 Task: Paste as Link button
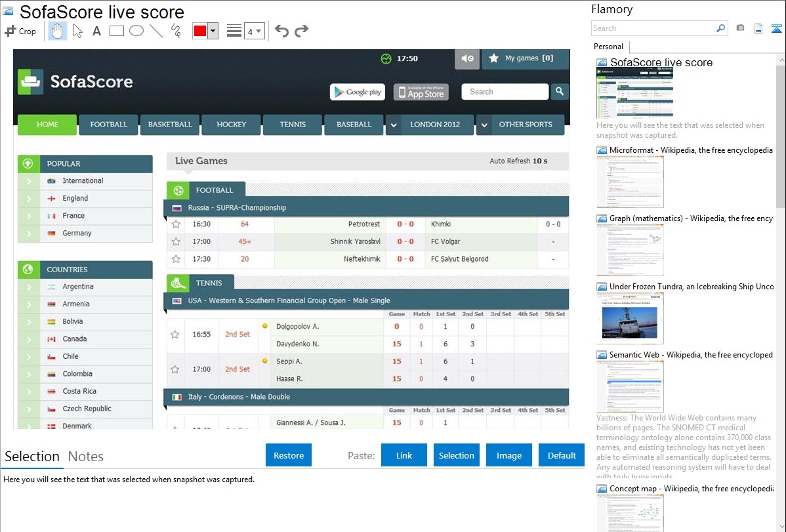[x=404, y=455]
